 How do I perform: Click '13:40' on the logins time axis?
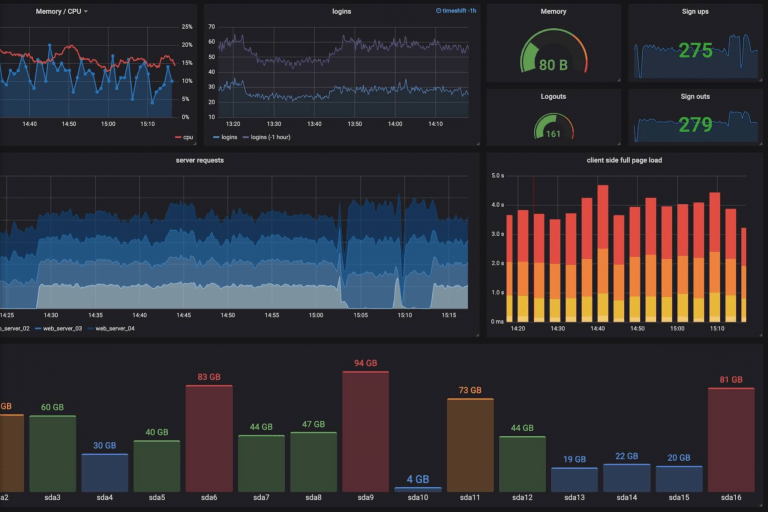(x=314, y=124)
